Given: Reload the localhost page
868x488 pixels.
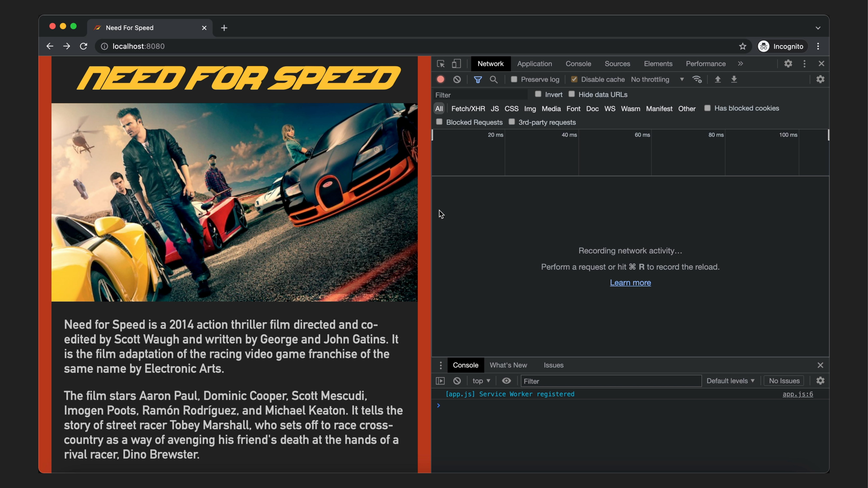Looking at the screenshot, I should [x=84, y=46].
